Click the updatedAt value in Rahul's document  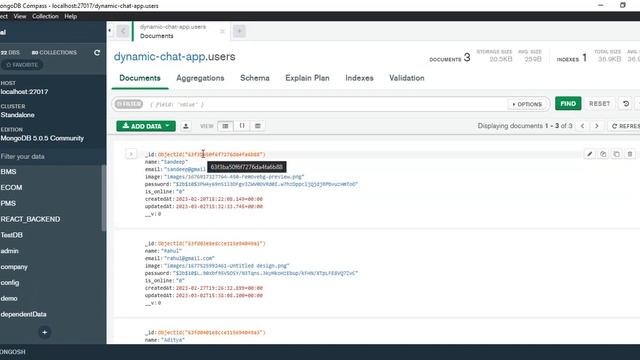(x=219, y=295)
